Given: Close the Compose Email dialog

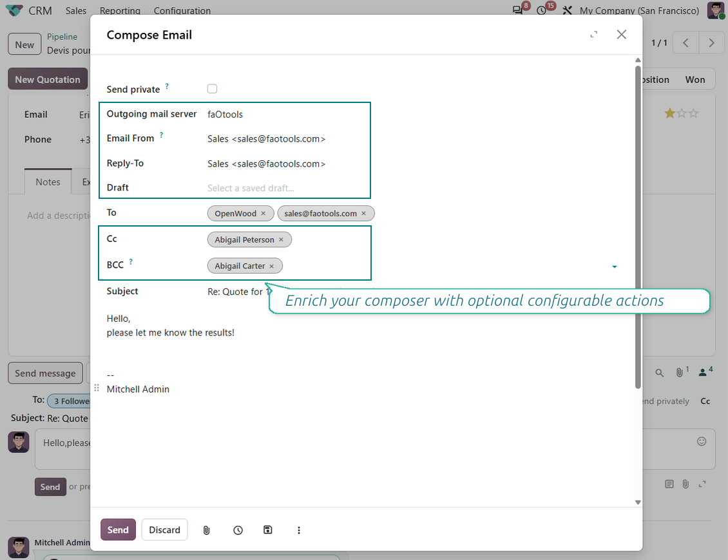Looking at the screenshot, I should [x=621, y=34].
